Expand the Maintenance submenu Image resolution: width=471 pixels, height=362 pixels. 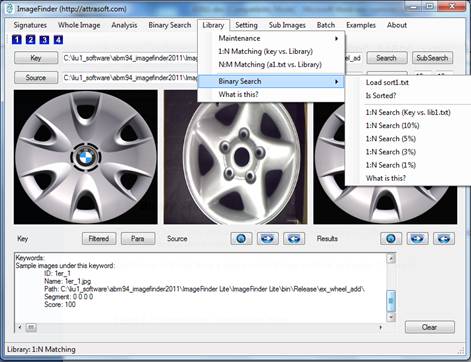pos(271,38)
